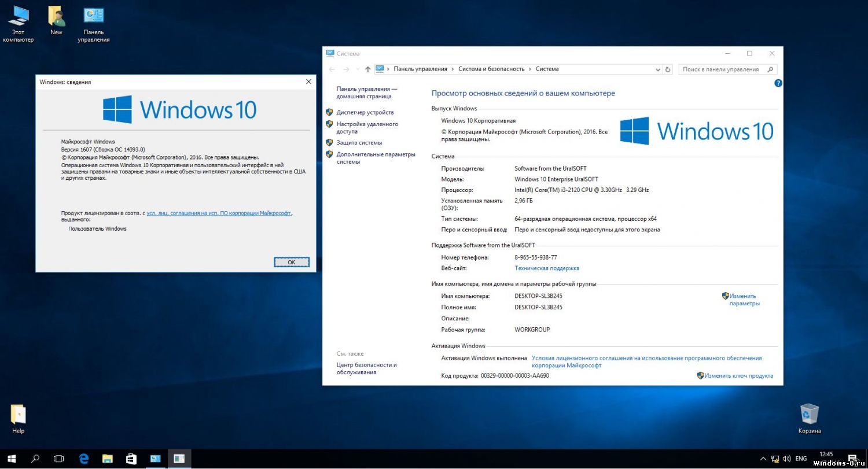Viewport: 868px width, 469px height.
Task: Open the address bar history dropdown
Action: click(657, 69)
